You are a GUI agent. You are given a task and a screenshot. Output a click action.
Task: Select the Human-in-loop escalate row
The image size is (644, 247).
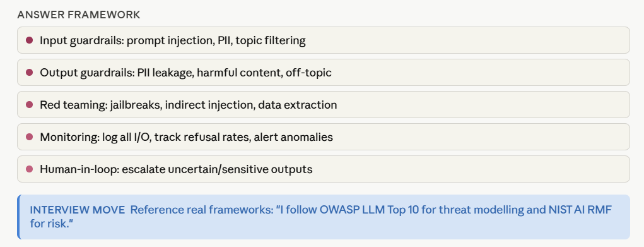click(323, 169)
